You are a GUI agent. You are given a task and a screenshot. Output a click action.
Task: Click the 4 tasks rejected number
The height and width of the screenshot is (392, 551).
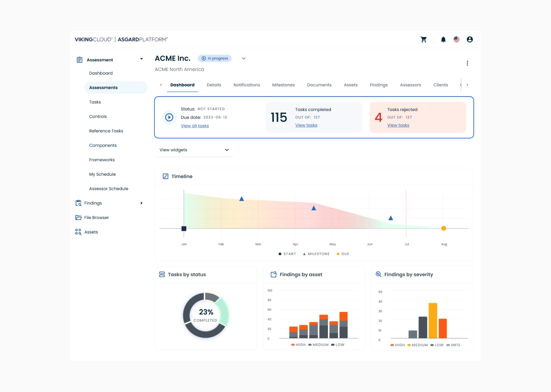378,118
